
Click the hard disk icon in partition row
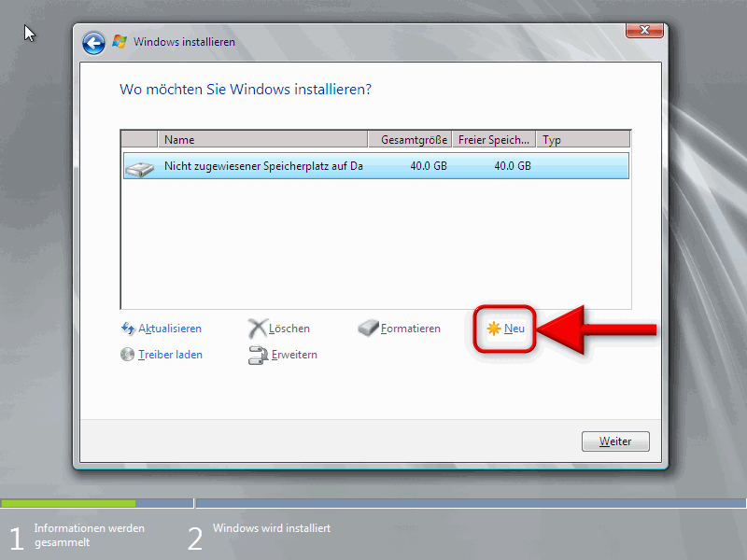(x=139, y=167)
